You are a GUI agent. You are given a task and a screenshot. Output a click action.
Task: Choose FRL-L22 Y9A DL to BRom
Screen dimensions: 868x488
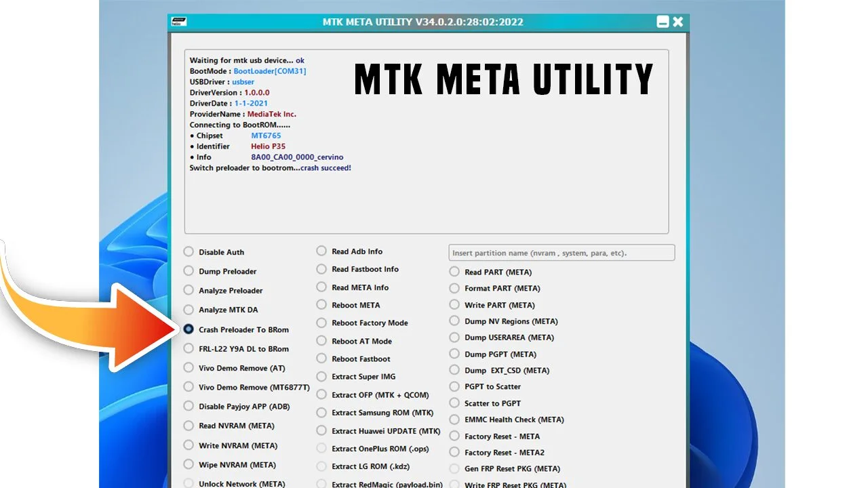(x=189, y=348)
